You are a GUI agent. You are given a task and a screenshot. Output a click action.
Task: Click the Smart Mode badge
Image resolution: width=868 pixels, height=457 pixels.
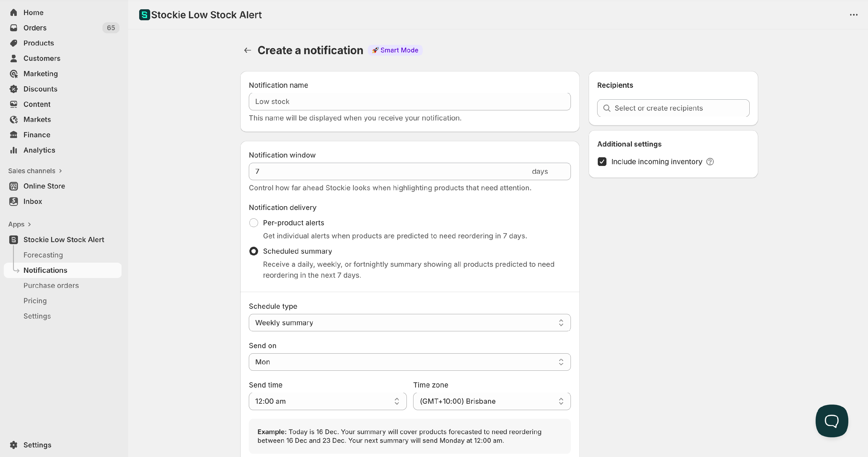(395, 50)
